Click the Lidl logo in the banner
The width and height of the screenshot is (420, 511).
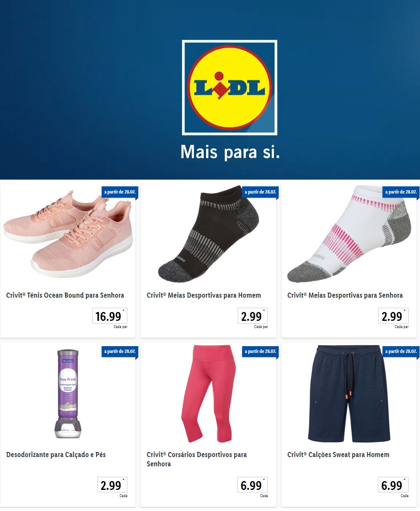click(x=229, y=88)
